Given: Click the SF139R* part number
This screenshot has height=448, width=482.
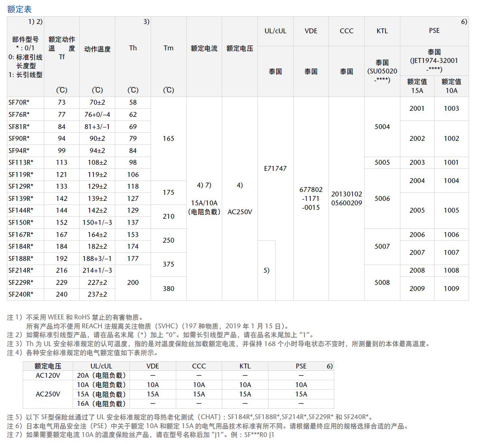Looking at the screenshot, I should pos(21,198).
